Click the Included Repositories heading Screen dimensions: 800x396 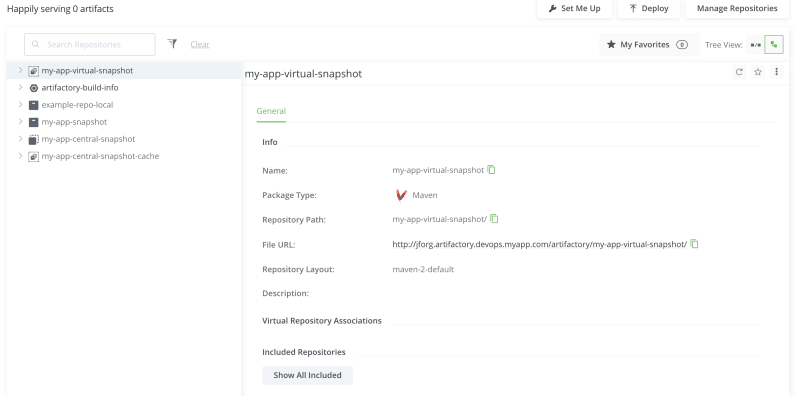304,352
